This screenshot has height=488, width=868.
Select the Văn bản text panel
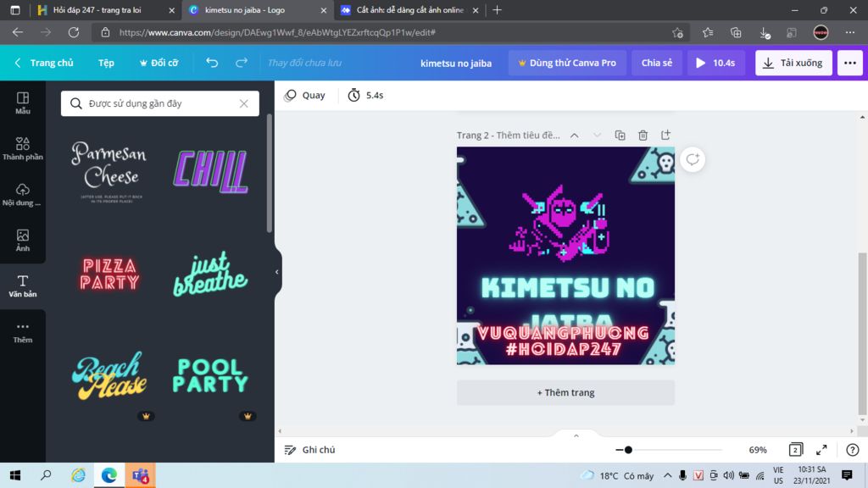point(23,286)
